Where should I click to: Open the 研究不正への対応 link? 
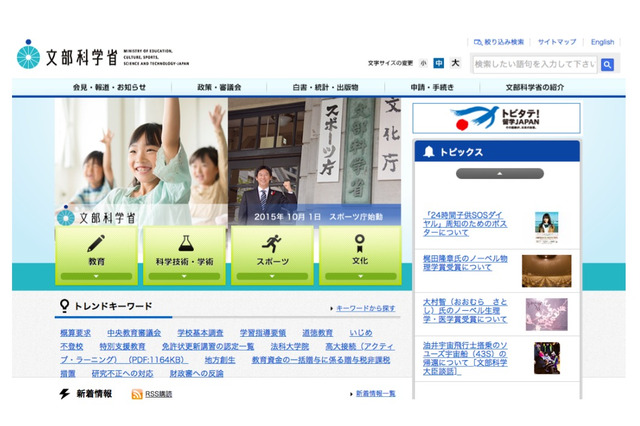click(122, 373)
